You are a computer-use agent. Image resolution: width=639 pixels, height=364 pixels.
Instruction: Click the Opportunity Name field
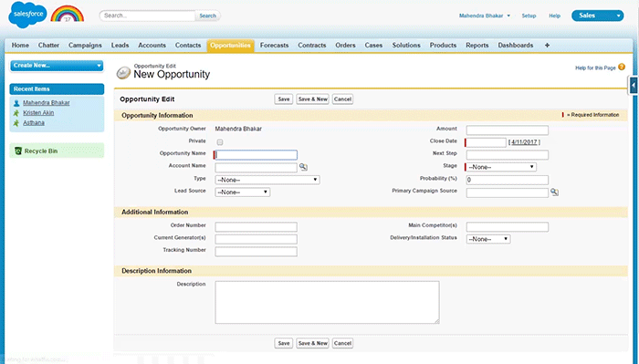[x=257, y=155]
